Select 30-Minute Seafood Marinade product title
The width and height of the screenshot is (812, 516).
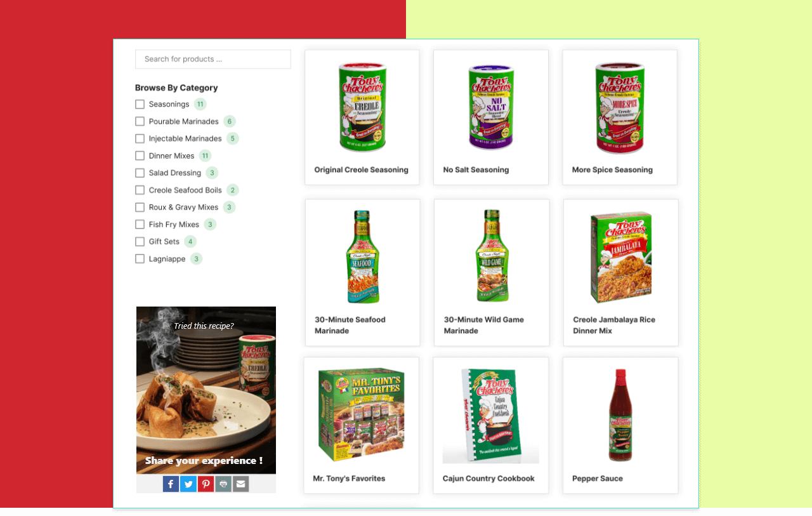350,325
